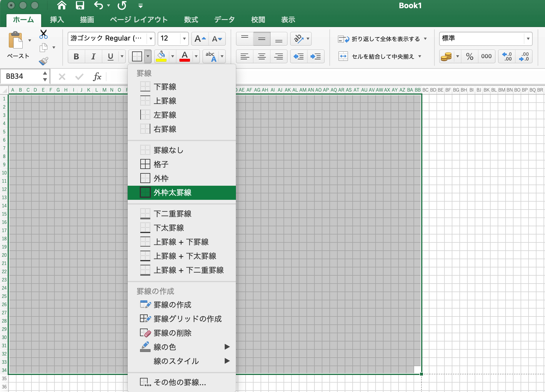The image size is (545, 392).
Task: Open the Paste options dropdown arrow
Action: coord(30,40)
